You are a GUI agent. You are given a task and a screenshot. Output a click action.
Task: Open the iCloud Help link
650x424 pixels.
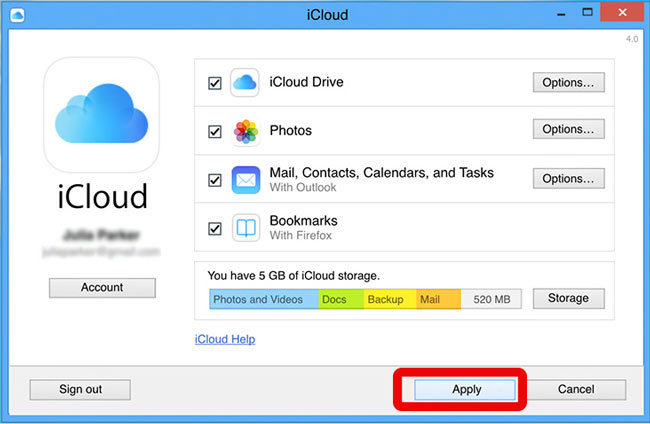point(225,339)
